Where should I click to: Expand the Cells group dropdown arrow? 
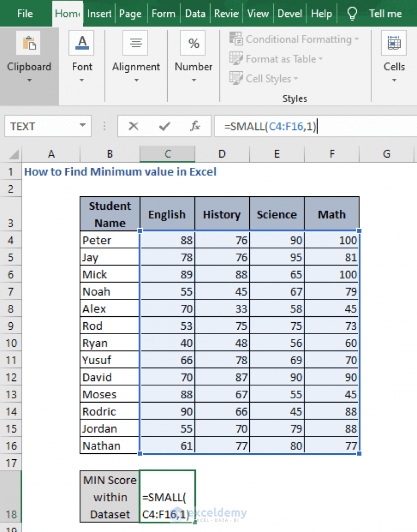coord(394,80)
